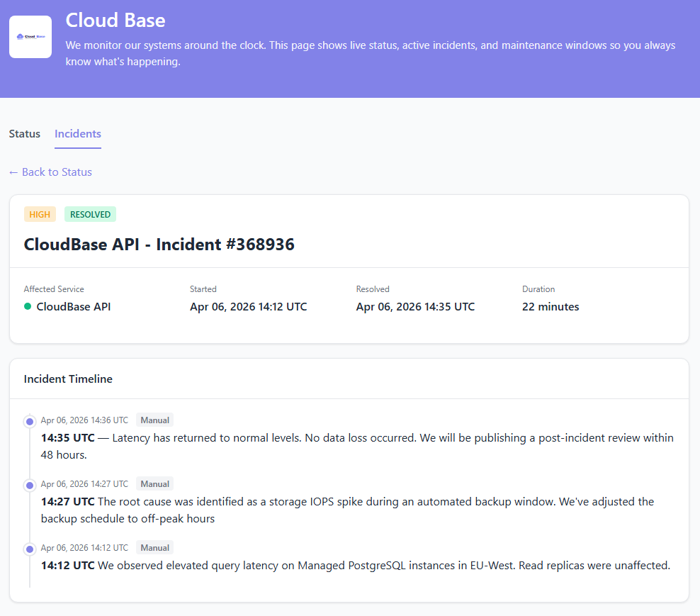Click the RESOLVED status badge
Viewport: 700px width, 616px height.
(x=90, y=214)
